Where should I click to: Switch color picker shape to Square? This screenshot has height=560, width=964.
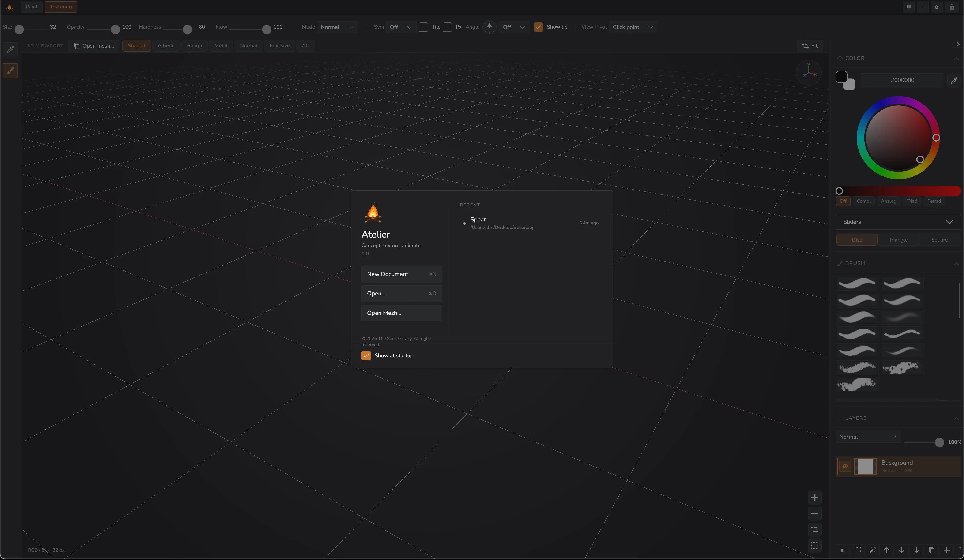939,240
